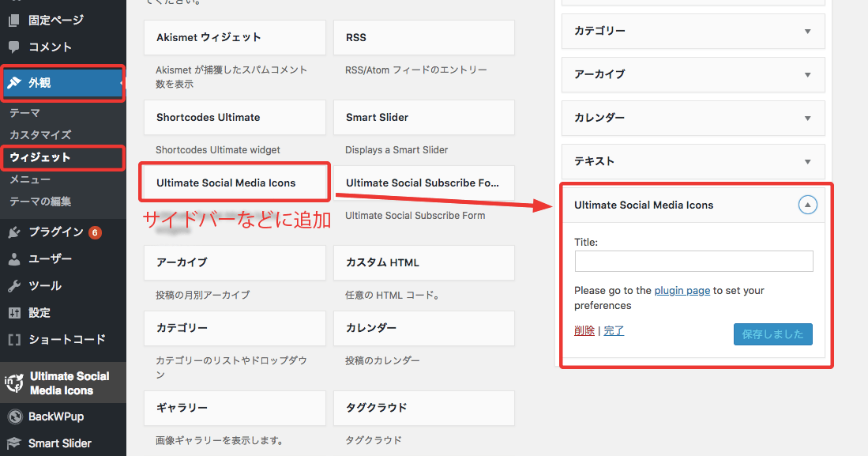868x456 pixels.
Task: Expand the アーカイブ sidebar widget
Action: [x=807, y=74]
